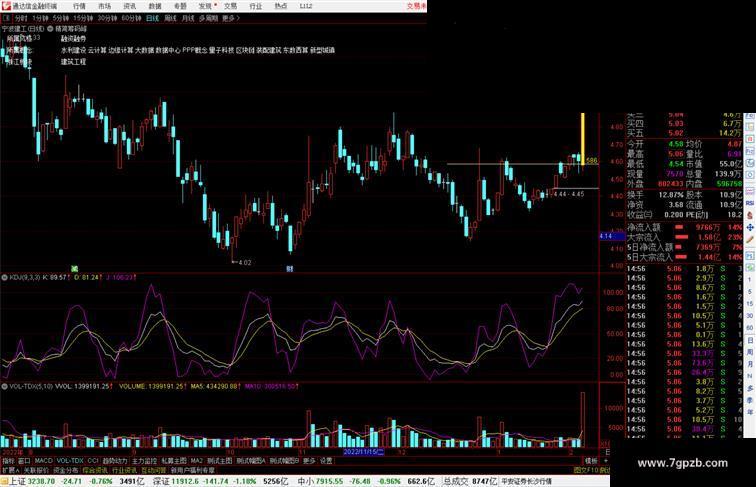Select the 主力监控 indicator tab
This screenshot has width=756, height=487.
point(145,461)
